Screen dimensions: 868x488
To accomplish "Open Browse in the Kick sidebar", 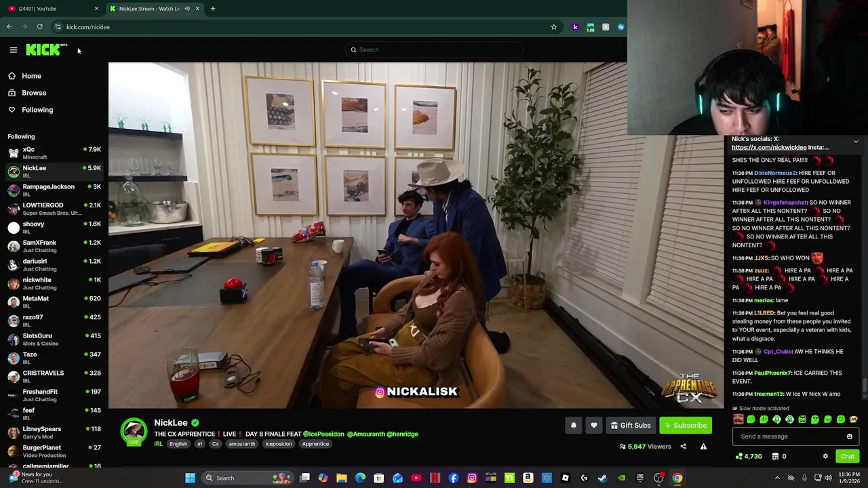I will pyautogui.click(x=34, y=93).
